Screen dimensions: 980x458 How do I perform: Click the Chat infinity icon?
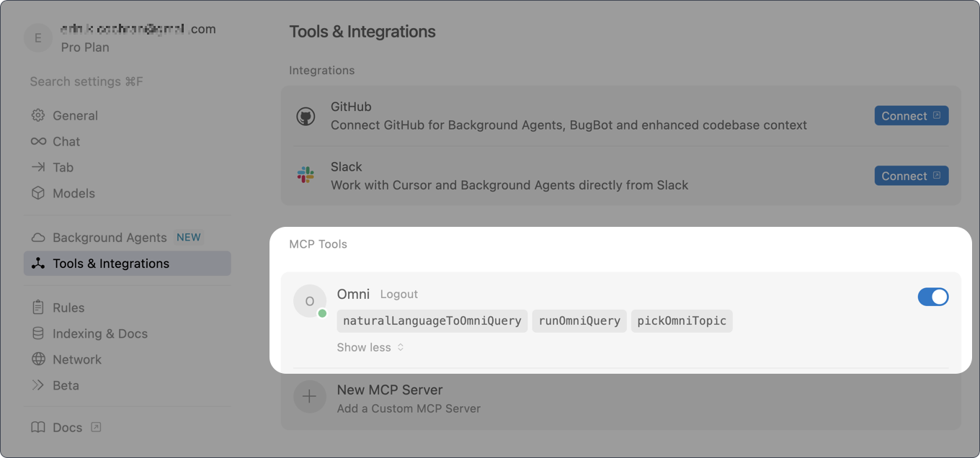[x=38, y=141]
